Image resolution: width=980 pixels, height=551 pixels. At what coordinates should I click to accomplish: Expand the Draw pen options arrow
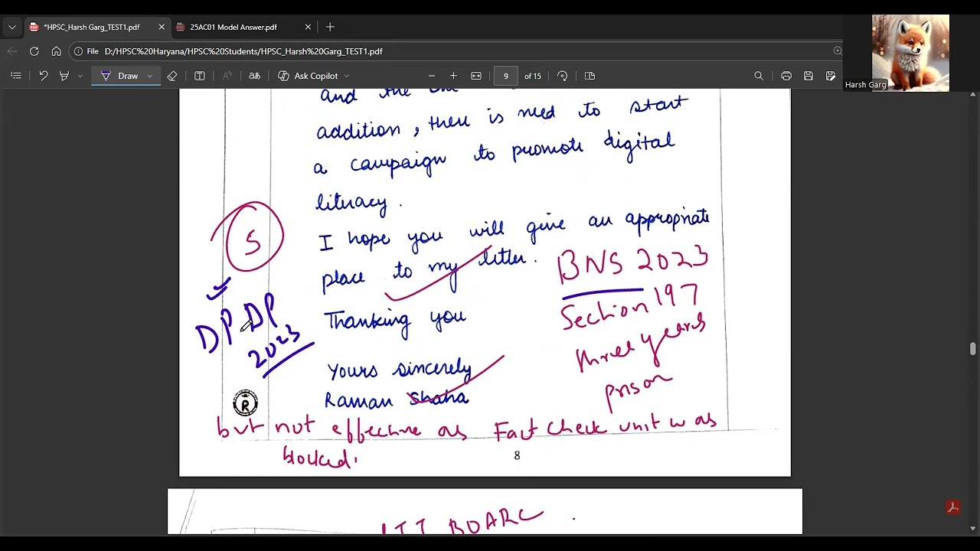pyautogui.click(x=150, y=76)
